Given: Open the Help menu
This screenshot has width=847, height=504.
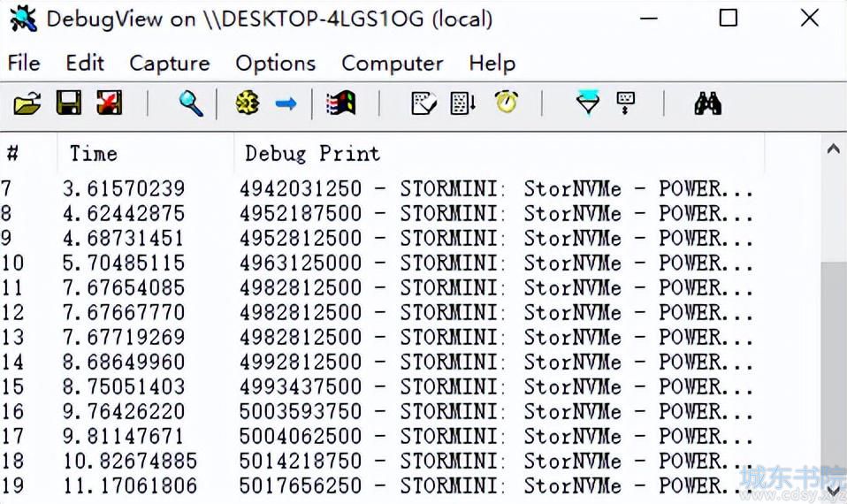Looking at the screenshot, I should 492,63.
